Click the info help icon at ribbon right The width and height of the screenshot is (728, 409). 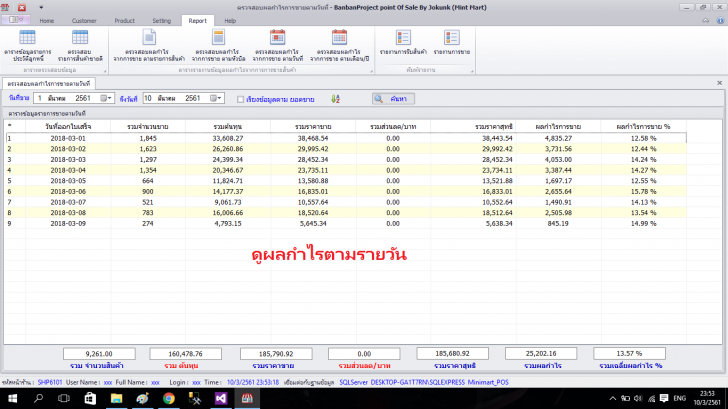(x=720, y=20)
